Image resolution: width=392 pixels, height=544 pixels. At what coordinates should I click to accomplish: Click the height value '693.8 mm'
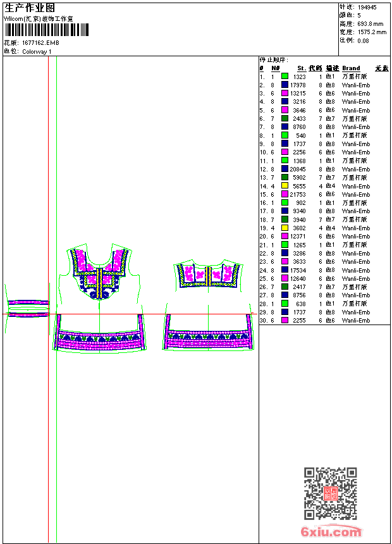tap(370, 24)
